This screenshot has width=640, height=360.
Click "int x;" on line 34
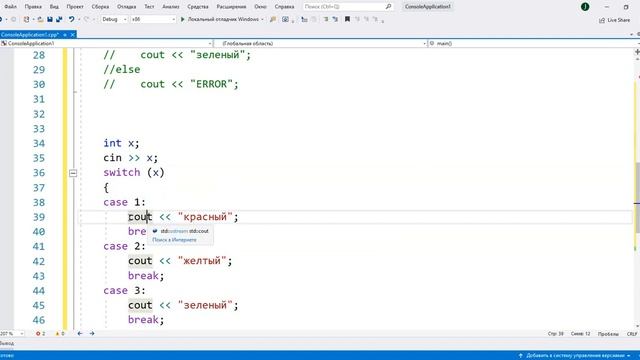pyautogui.click(x=121, y=143)
